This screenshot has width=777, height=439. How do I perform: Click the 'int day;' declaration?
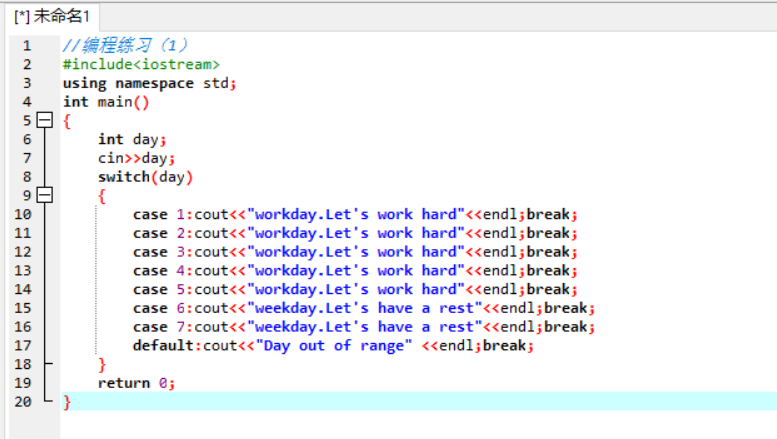[x=132, y=140]
